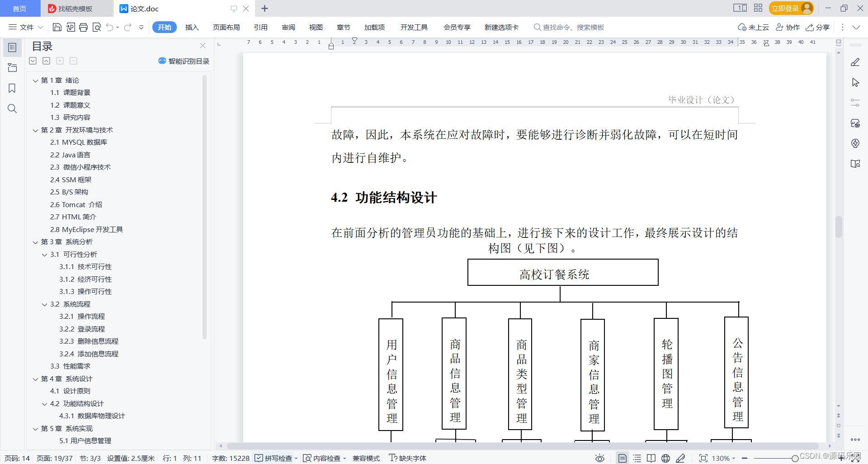Open the find/search icon in left sidebar
This screenshot has height=464, width=868.
(12, 109)
